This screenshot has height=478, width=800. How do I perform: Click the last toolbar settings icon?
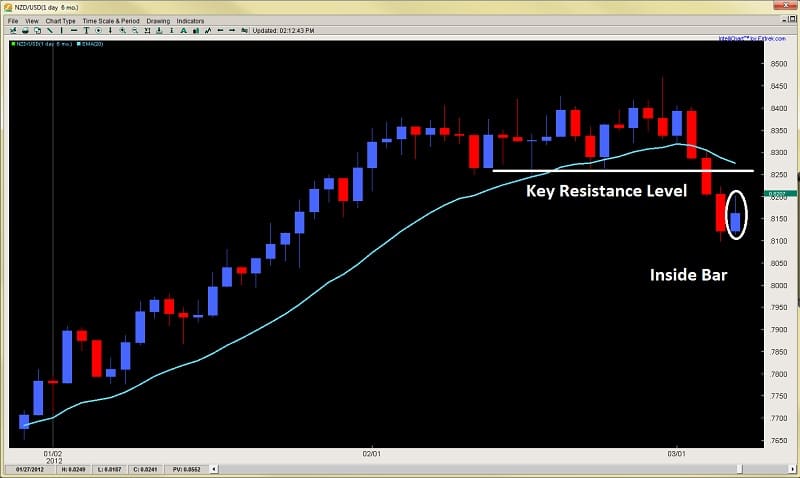pyautogui.click(x=244, y=31)
